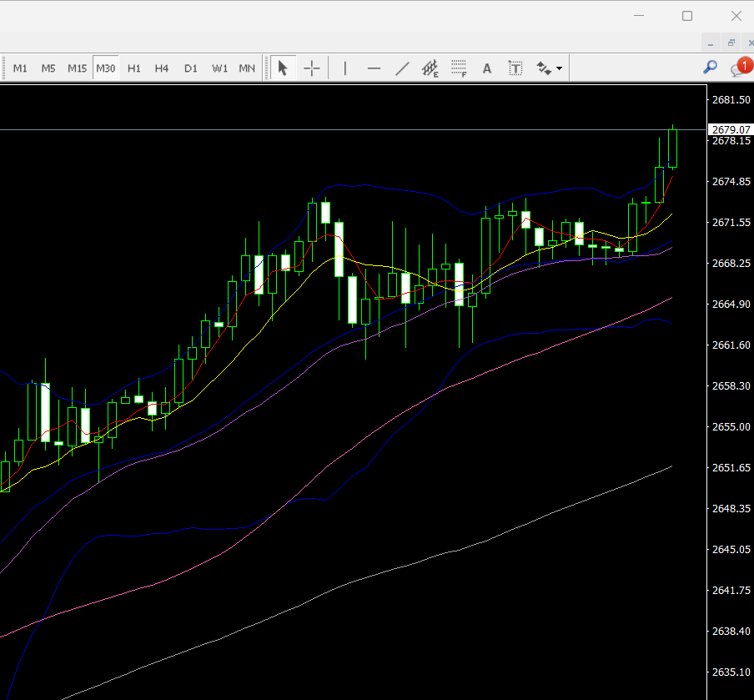Close the main application window

tap(736, 16)
